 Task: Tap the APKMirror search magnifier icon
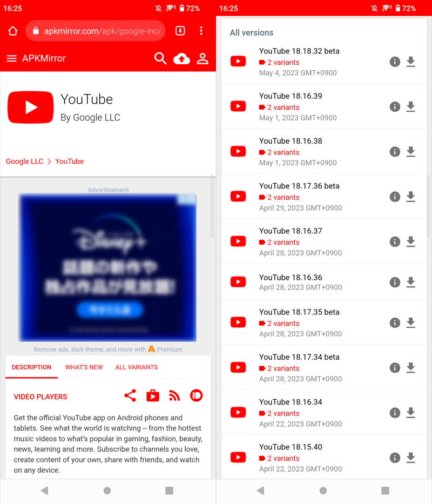point(160,58)
